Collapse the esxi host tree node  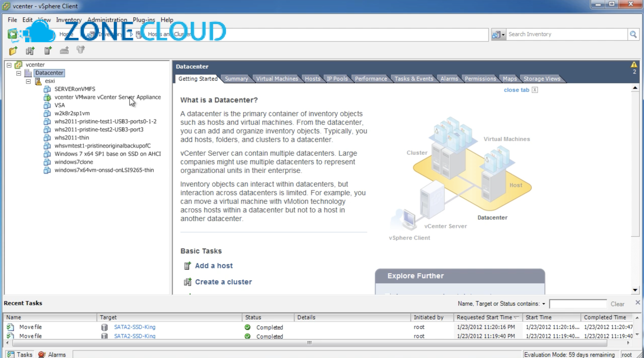(x=28, y=81)
